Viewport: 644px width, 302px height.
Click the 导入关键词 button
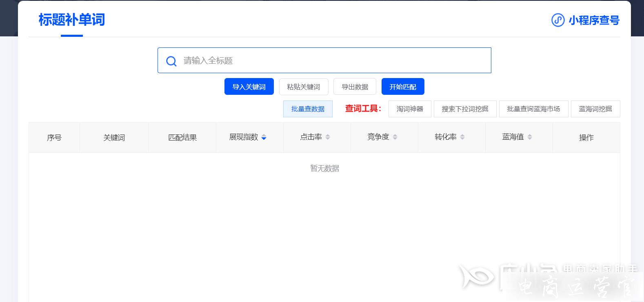coord(249,87)
